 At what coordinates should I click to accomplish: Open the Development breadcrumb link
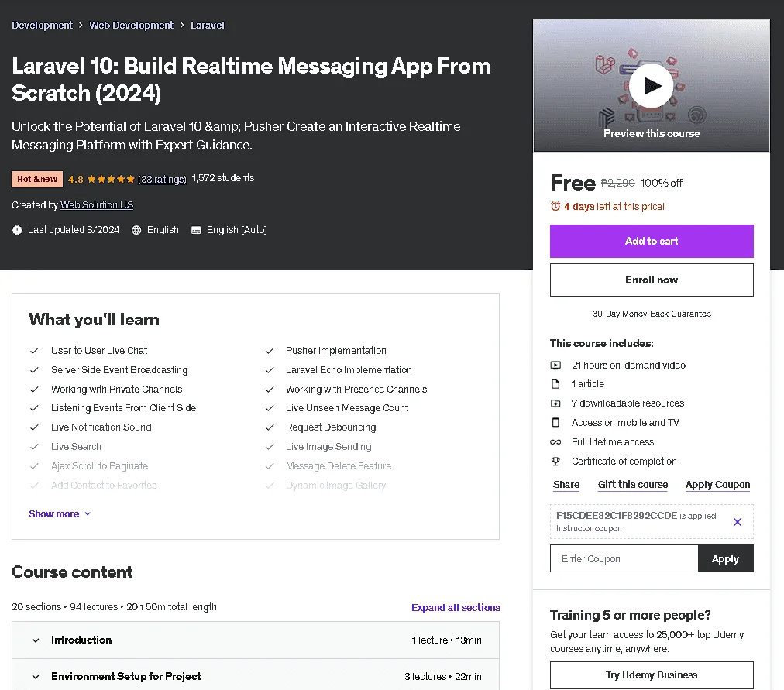coord(42,25)
